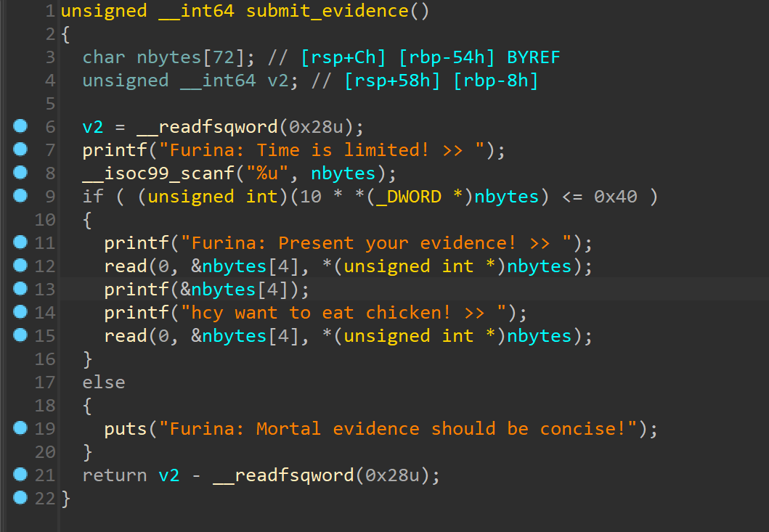The height and width of the screenshot is (532, 769).
Task: Toggle breakpoint dot on line 13
Action: pos(20,288)
